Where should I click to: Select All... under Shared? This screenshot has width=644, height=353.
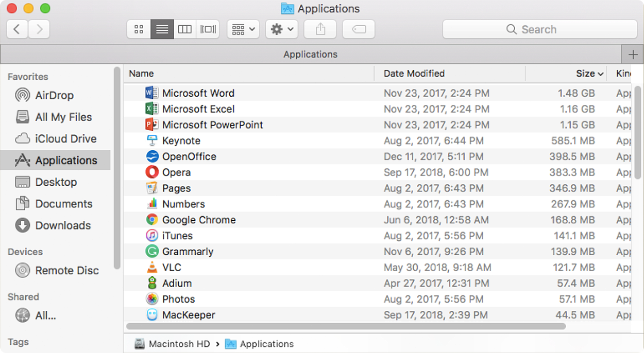[x=56, y=315]
